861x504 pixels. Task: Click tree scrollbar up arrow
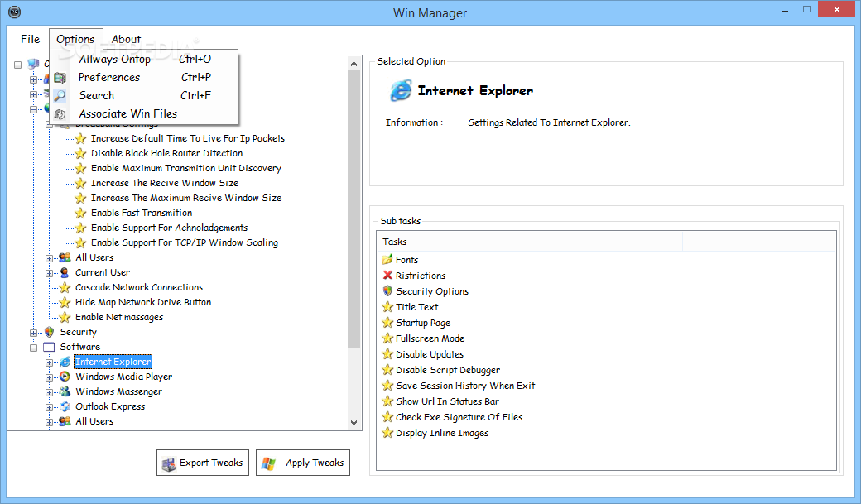pyautogui.click(x=354, y=64)
